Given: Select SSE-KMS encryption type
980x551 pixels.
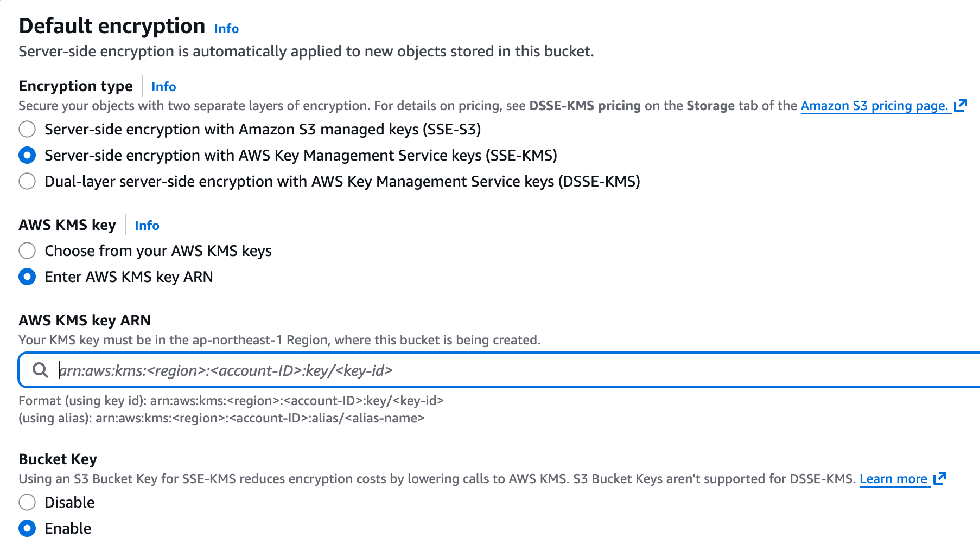Looking at the screenshot, I should pyautogui.click(x=27, y=155).
